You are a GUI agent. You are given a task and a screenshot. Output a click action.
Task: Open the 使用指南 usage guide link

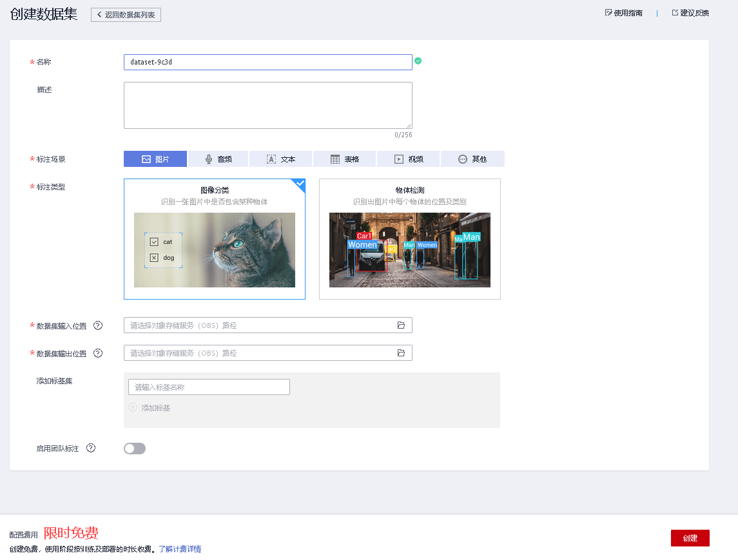click(x=628, y=13)
